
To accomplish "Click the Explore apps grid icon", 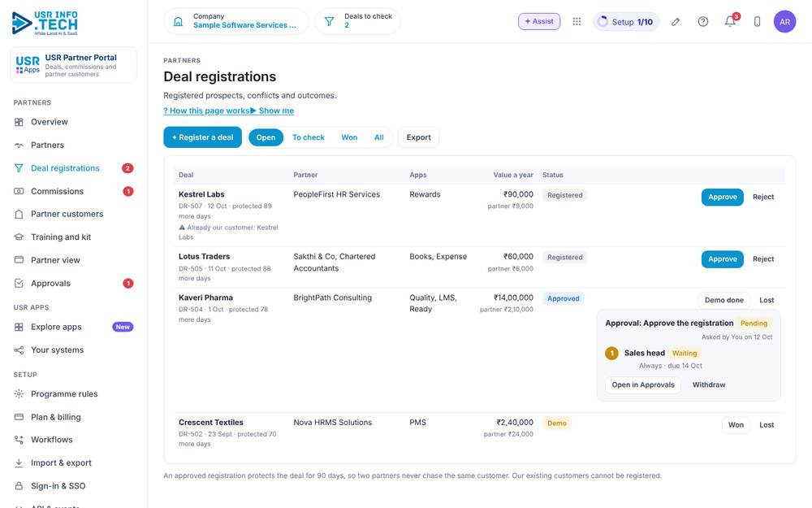I will point(19,327).
